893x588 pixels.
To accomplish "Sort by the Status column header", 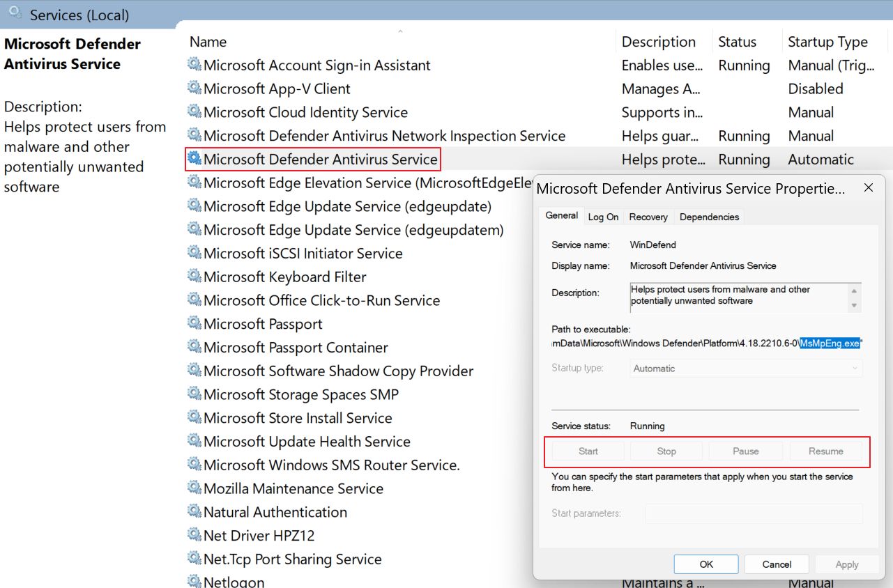I will click(737, 42).
